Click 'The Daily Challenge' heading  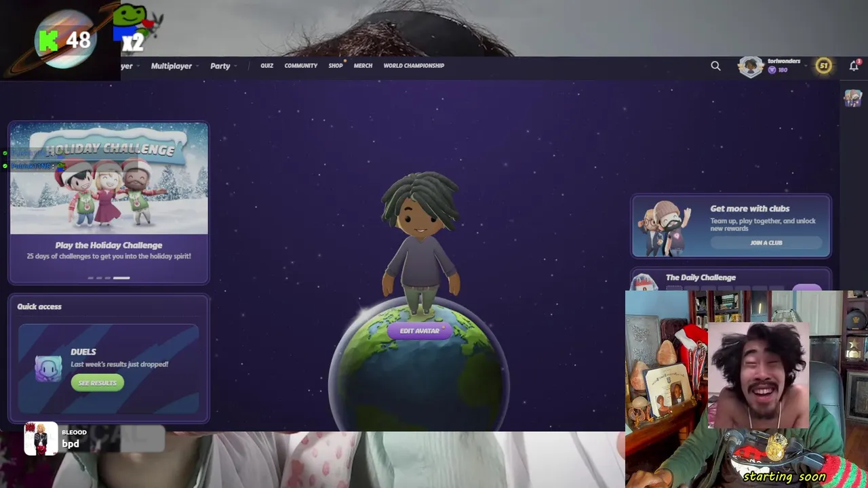[701, 277]
